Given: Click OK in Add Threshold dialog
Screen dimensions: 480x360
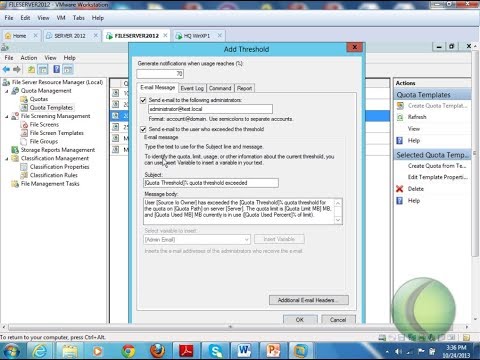Looking at the screenshot, I should click(x=300, y=319).
